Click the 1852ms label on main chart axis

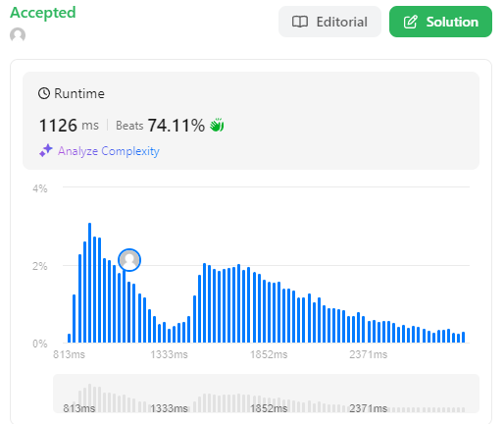pyautogui.click(x=269, y=354)
